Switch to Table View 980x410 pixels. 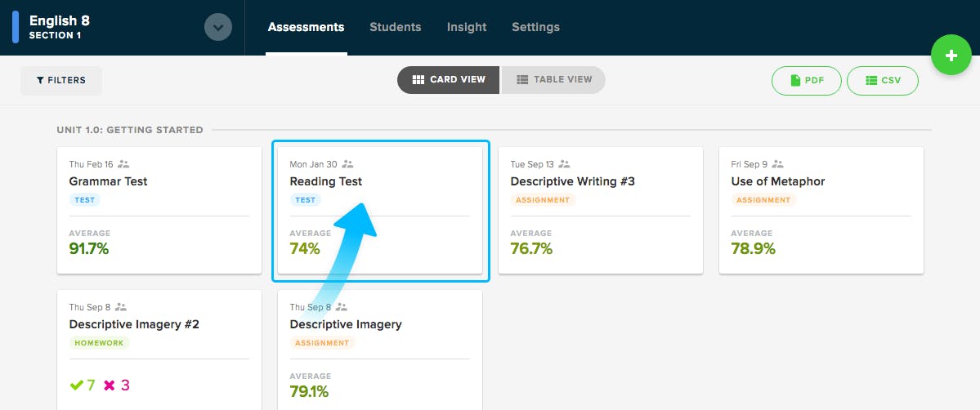pos(553,80)
